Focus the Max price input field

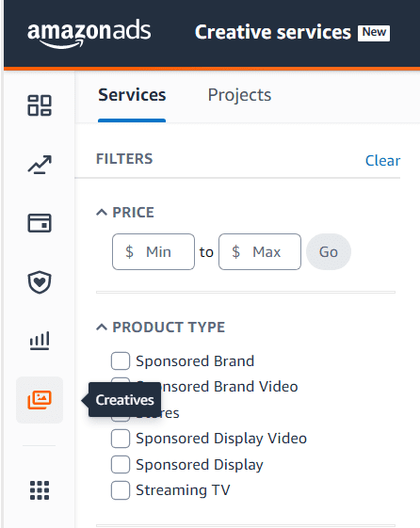click(x=260, y=252)
